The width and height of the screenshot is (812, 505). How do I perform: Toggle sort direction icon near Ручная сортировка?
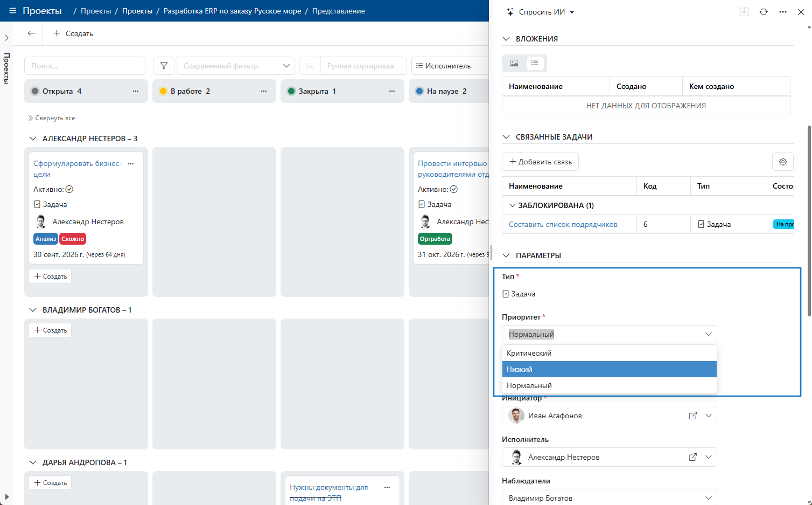click(x=310, y=66)
